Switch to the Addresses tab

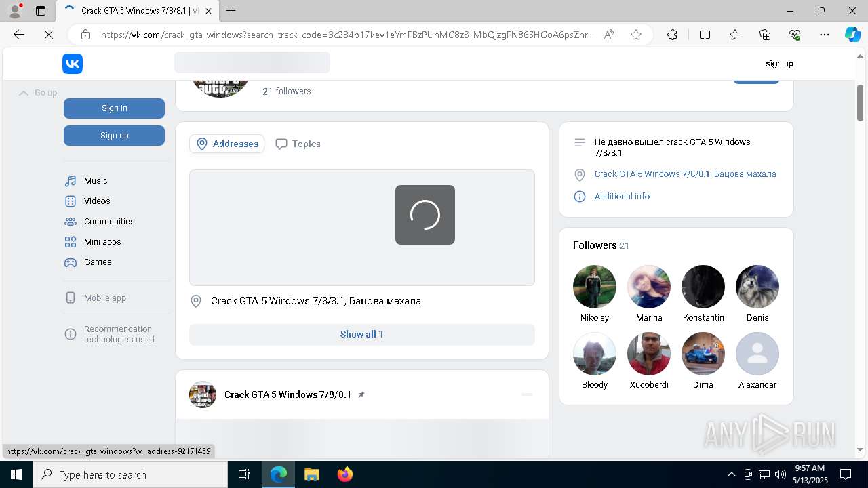227,144
